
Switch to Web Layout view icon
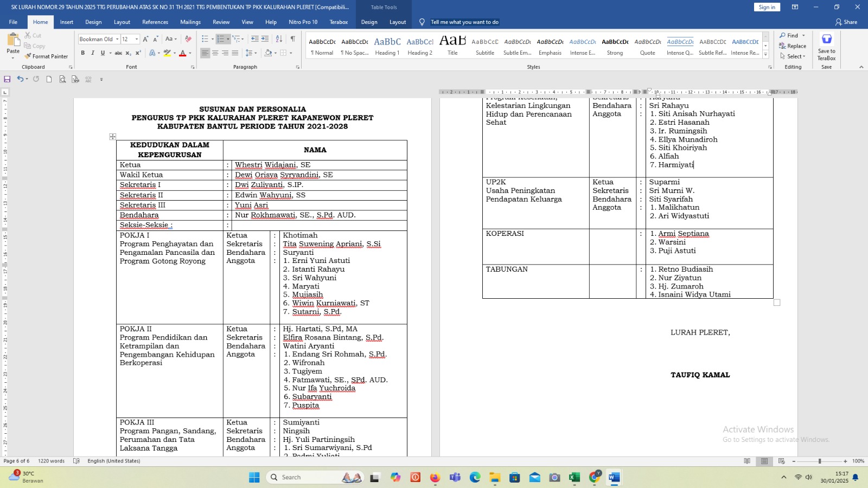tap(782, 461)
